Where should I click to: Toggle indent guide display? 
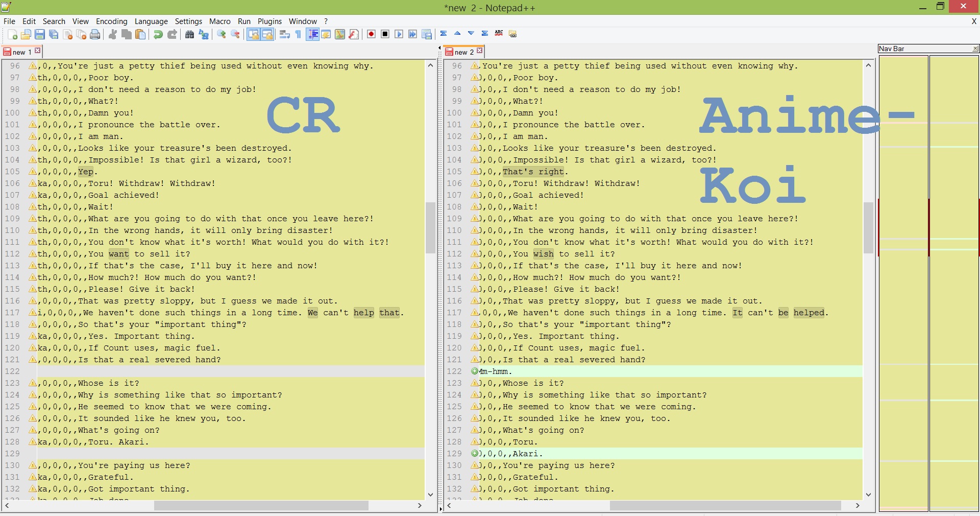[313, 34]
